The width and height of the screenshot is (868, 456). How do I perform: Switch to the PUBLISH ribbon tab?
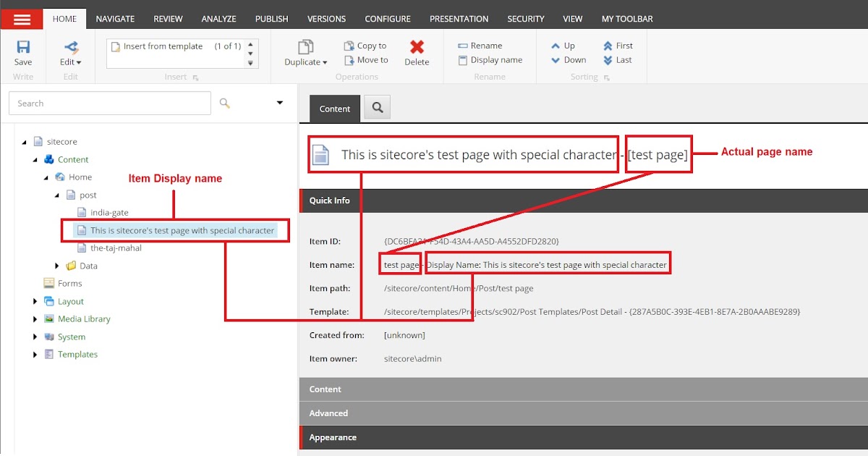point(271,18)
